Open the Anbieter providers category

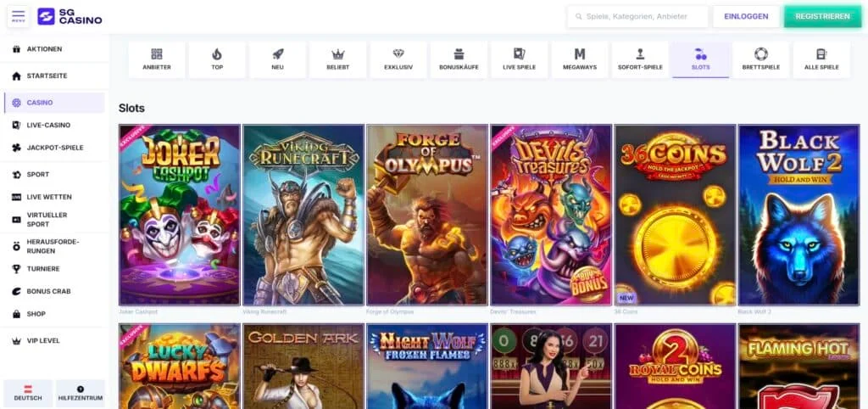click(x=156, y=59)
